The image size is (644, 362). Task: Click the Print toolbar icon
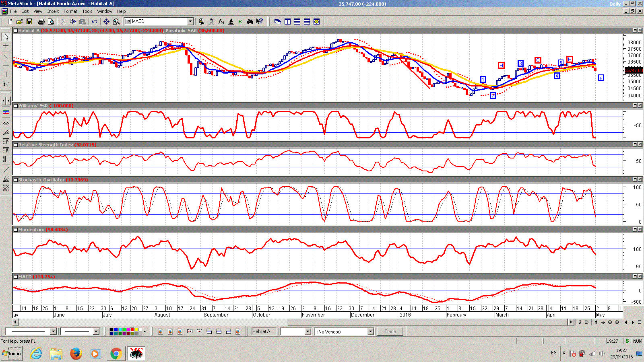41,21
